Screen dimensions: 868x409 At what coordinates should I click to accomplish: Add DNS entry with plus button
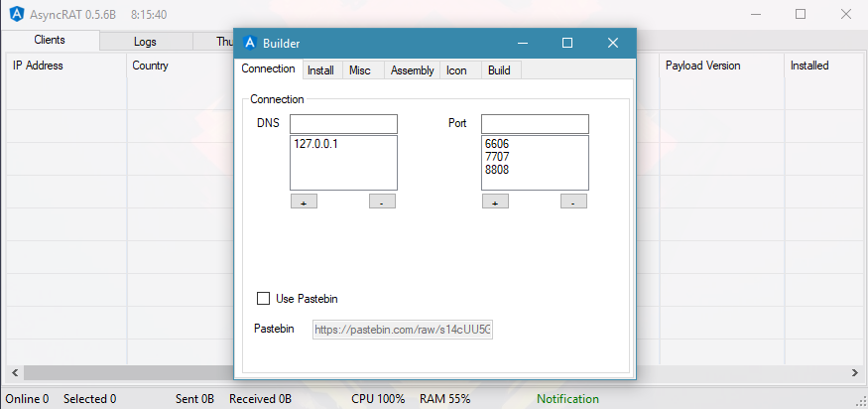pyautogui.click(x=304, y=202)
